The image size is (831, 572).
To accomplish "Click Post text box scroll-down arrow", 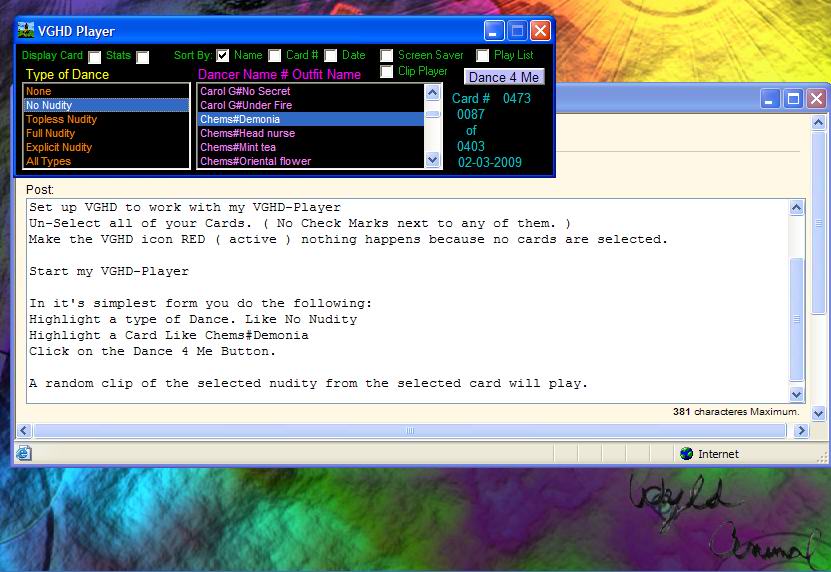I will tap(797, 394).
